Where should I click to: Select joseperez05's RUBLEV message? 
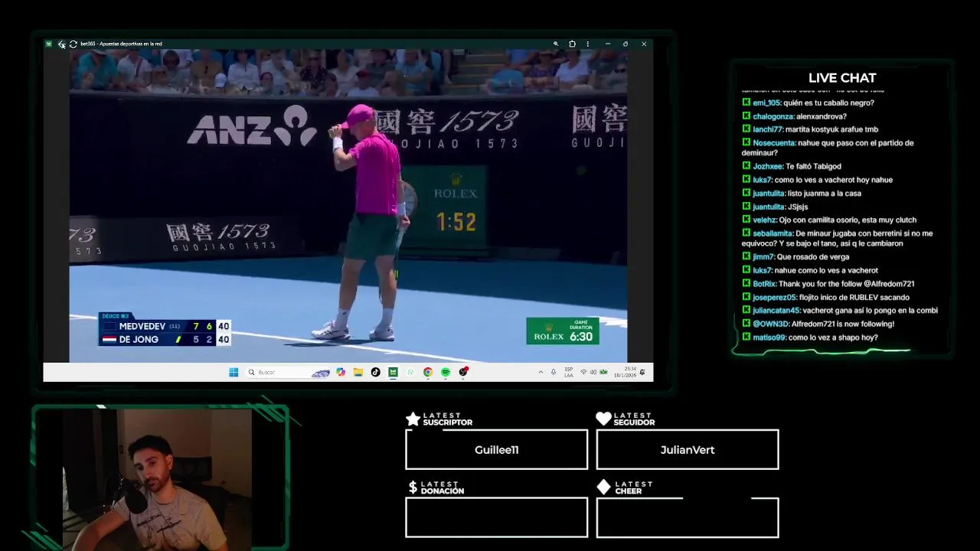[825, 297]
